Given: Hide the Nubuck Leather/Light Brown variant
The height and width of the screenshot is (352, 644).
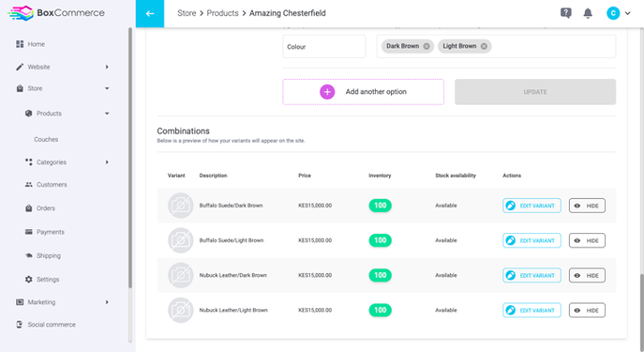Looking at the screenshot, I should point(587,310).
